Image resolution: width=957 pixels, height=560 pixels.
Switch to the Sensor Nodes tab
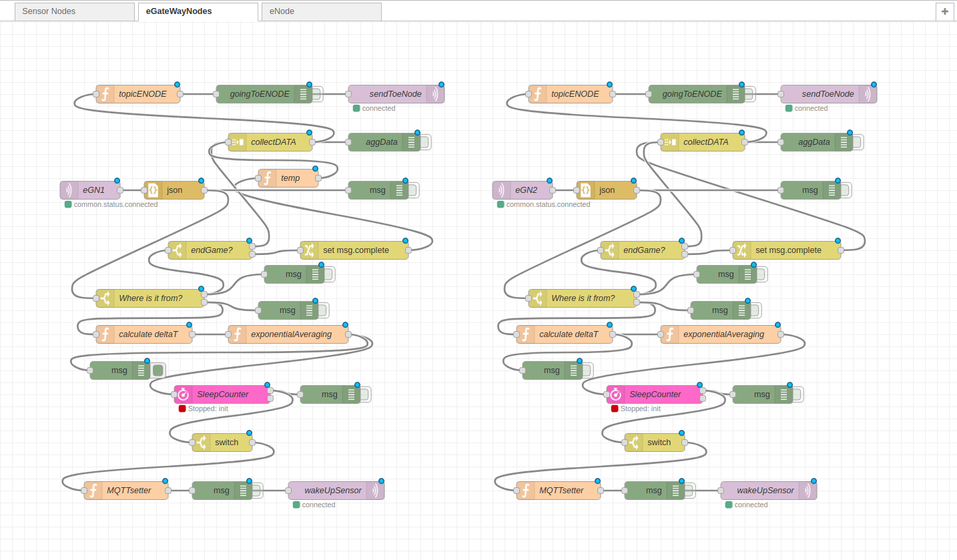(x=74, y=11)
